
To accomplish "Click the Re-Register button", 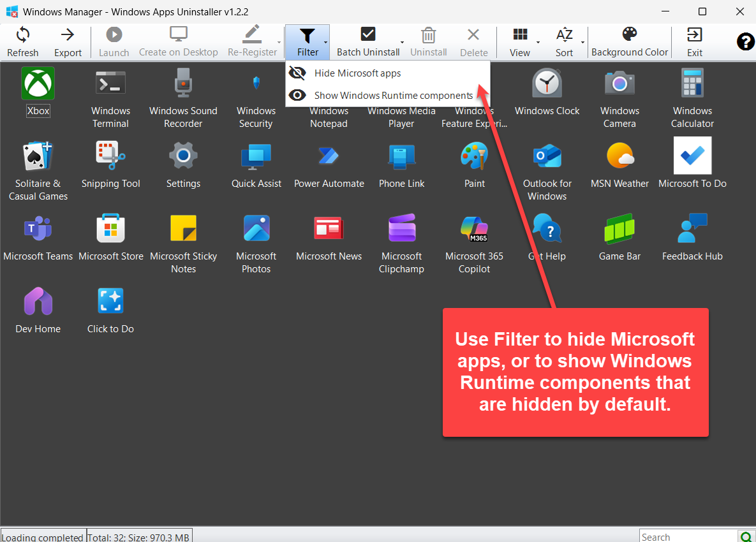I will coord(252,42).
